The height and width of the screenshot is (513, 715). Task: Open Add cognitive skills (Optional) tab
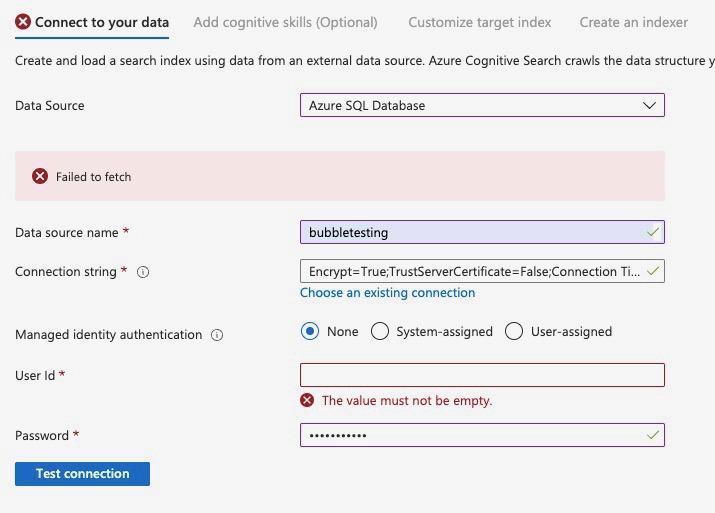click(x=285, y=22)
